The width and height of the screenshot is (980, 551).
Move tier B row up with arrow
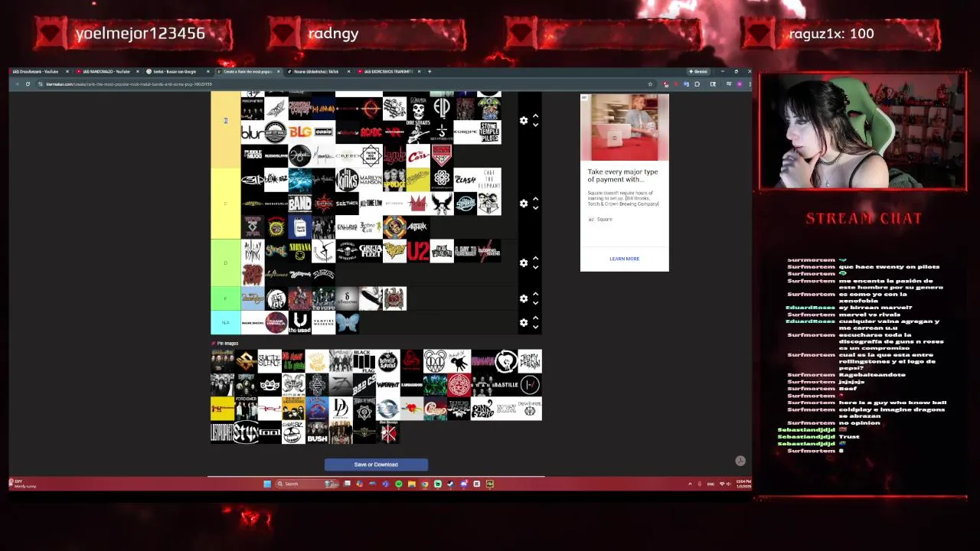pyautogui.click(x=535, y=116)
